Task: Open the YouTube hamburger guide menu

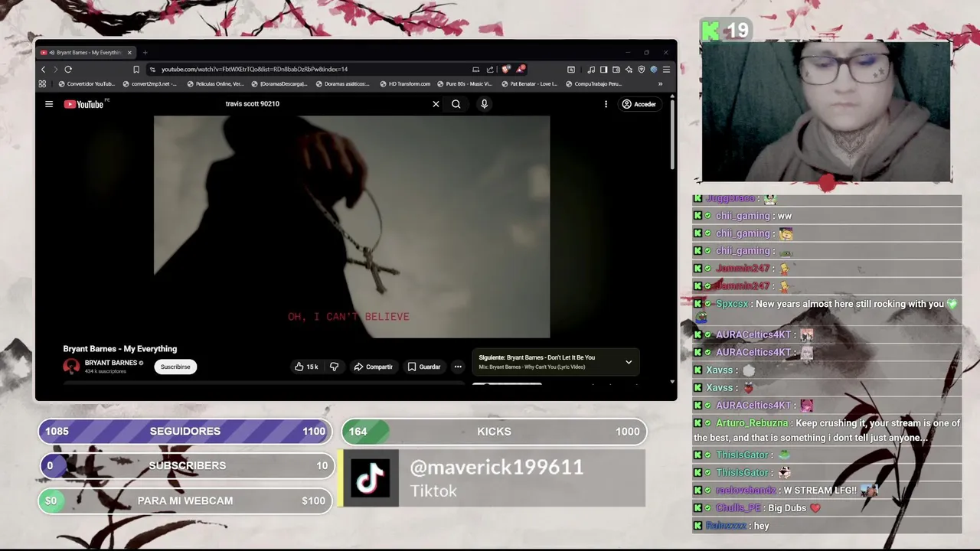Action: coord(49,104)
